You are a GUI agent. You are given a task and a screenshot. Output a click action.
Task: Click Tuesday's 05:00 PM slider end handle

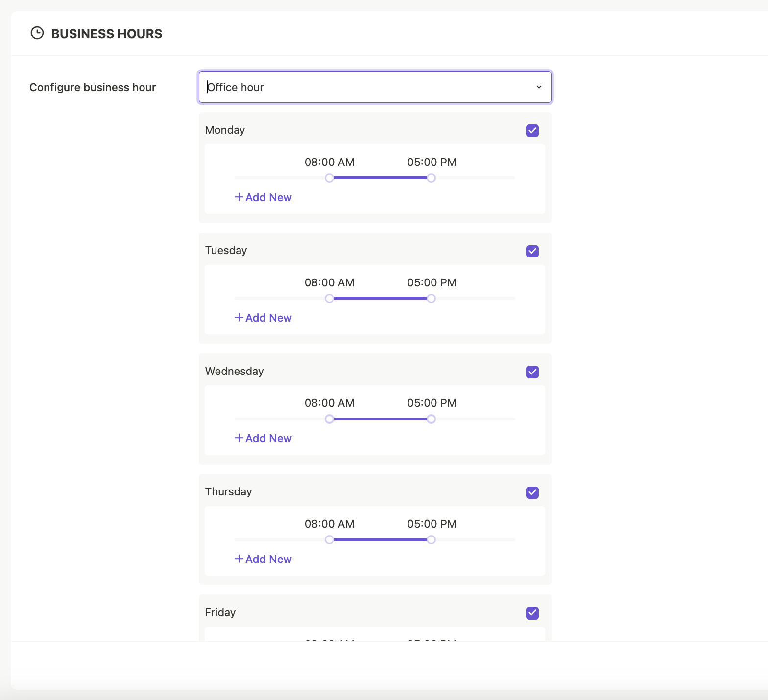[431, 298]
